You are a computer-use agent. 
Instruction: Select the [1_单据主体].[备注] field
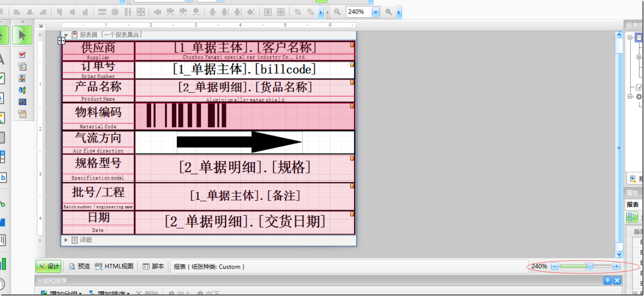pyautogui.click(x=245, y=196)
